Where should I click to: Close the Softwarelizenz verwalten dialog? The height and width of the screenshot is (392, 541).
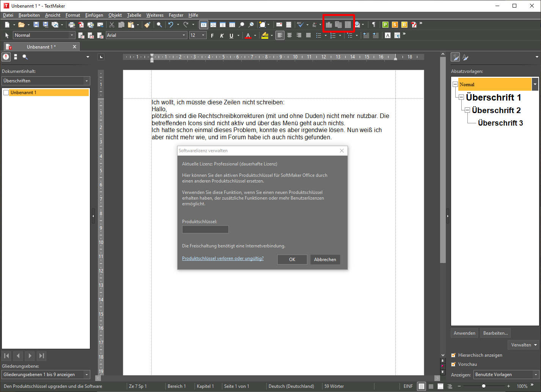click(342, 151)
